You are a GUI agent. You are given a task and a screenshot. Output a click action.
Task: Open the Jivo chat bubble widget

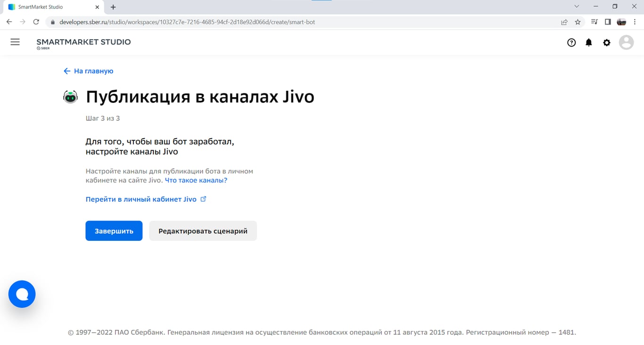pyautogui.click(x=22, y=294)
